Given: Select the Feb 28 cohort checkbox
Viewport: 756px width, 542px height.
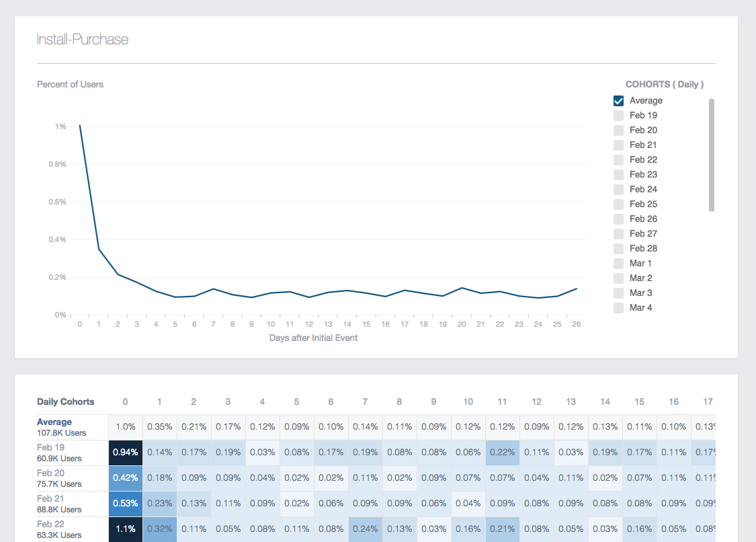Looking at the screenshot, I should (619, 249).
